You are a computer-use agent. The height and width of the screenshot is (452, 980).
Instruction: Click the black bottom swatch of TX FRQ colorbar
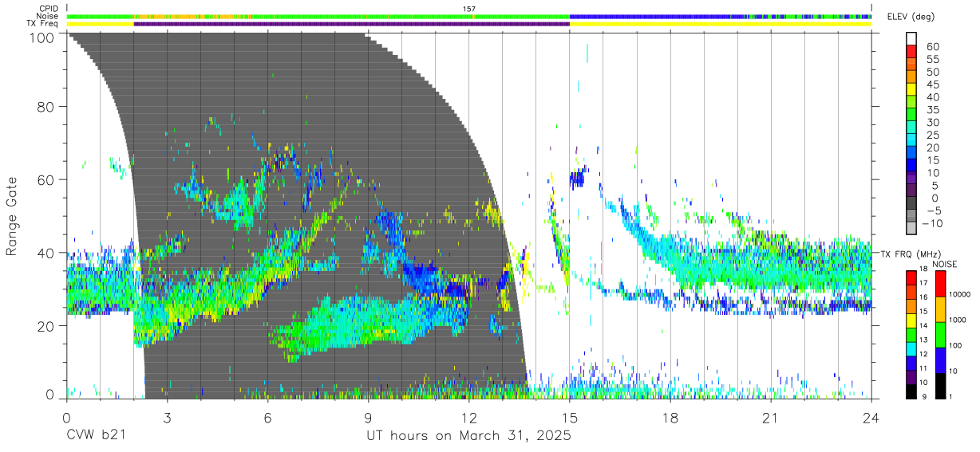pyautogui.click(x=911, y=390)
